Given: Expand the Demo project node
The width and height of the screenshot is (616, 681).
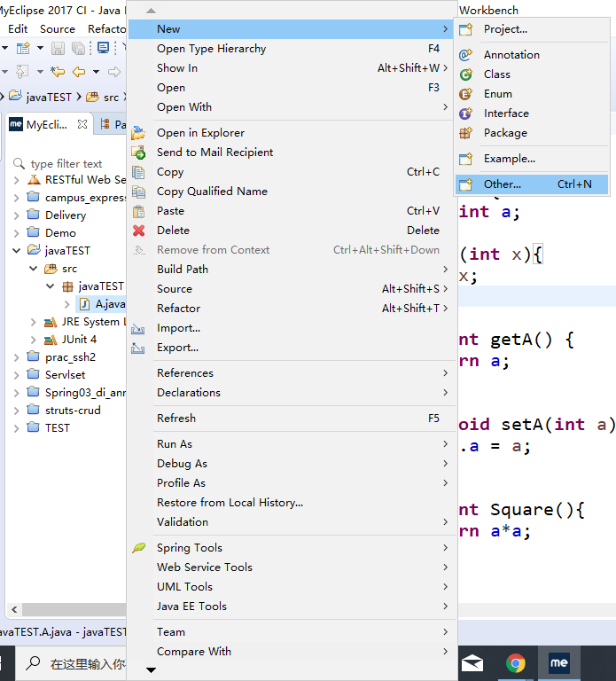Looking at the screenshot, I should (17, 233).
